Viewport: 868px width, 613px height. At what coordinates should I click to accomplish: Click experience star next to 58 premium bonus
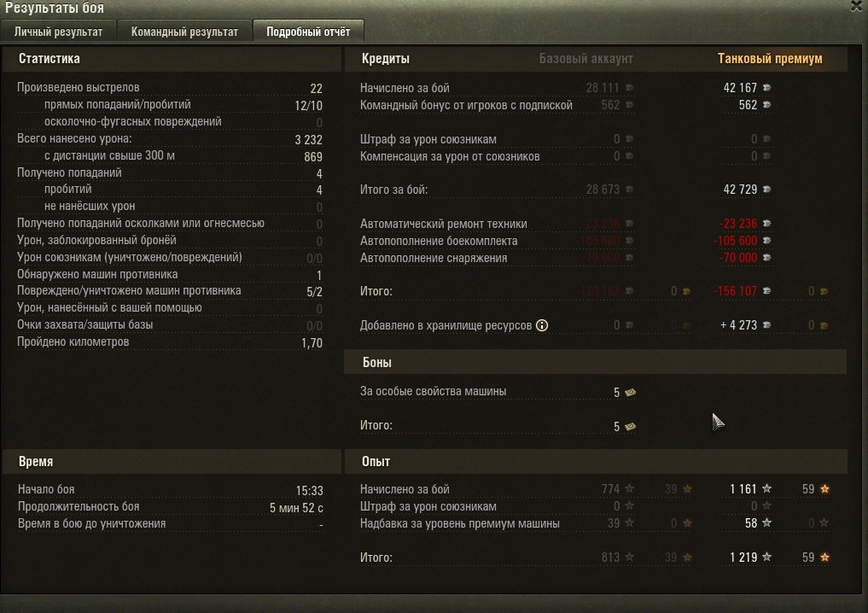(x=766, y=523)
